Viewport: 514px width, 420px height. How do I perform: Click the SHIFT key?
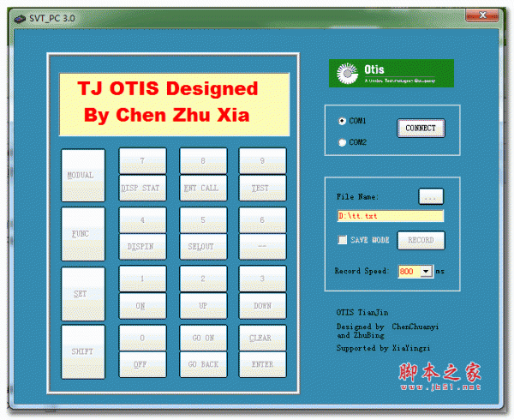tap(83, 351)
